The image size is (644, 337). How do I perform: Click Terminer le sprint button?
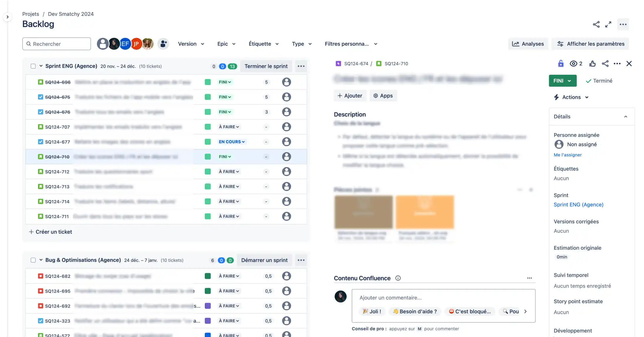(x=266, y=66)
